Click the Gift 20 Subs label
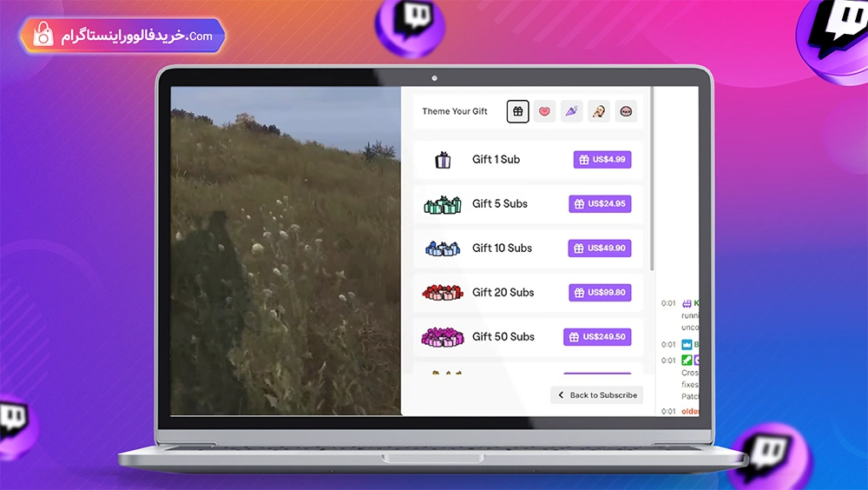Screen dimensions: 868x490 [x=503, y=293]
